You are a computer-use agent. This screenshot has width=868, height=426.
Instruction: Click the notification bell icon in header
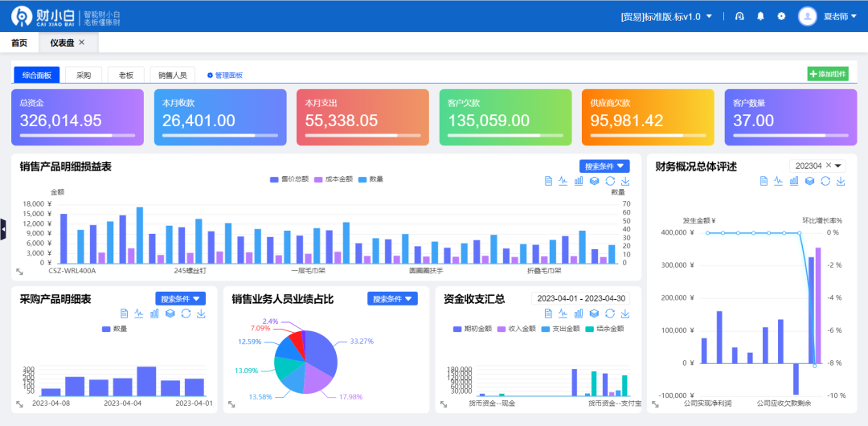tap(760, 16)
